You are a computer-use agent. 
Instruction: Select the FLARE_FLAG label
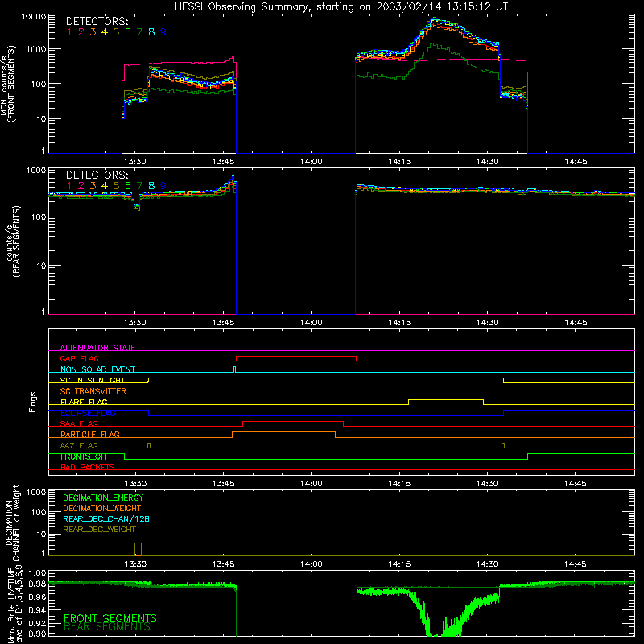pos(84,402)
